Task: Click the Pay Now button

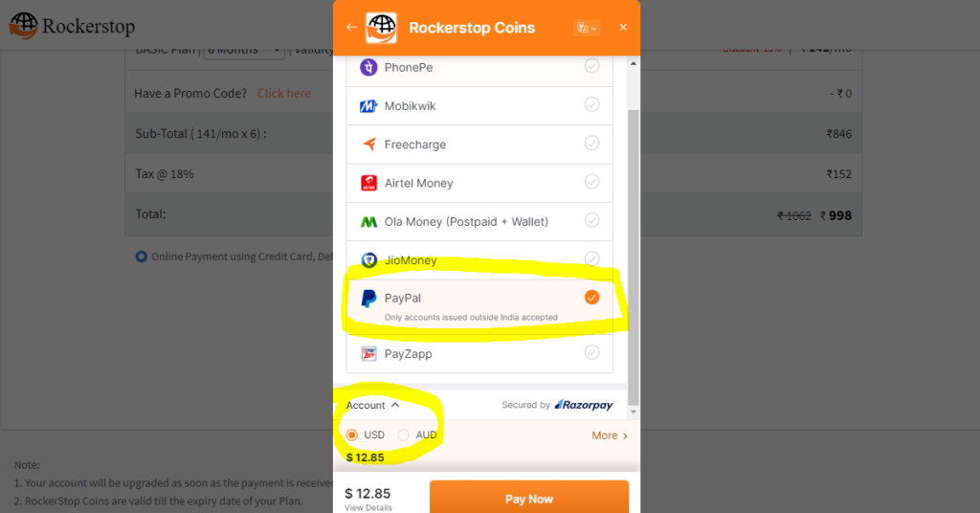Action: tap(528, 498)
